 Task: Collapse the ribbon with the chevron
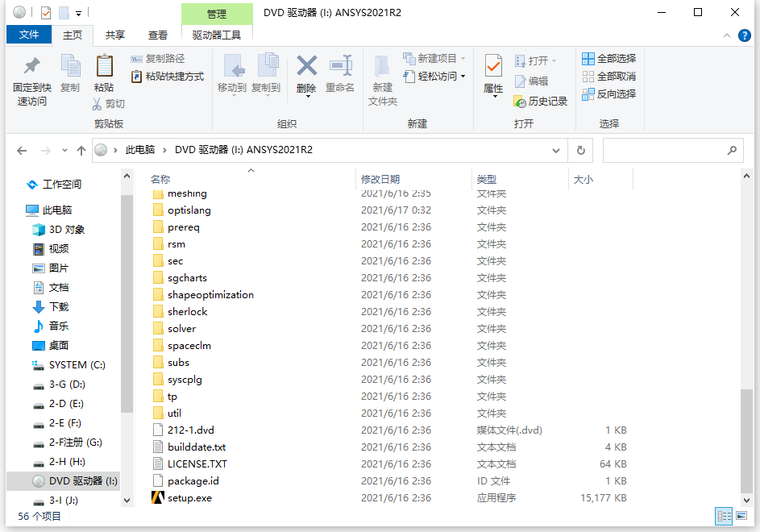point(727,35)
